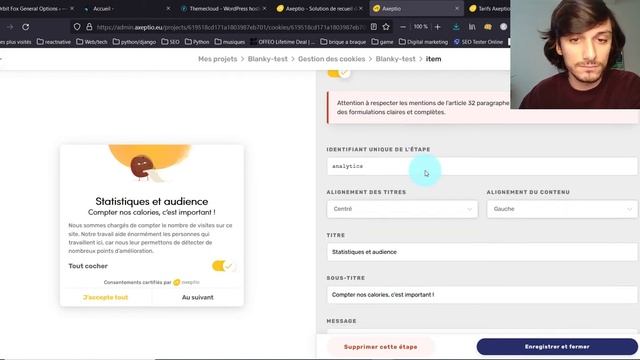Toggle reader view icon in address bar
The image size is (640, 360).
coord(373,27)
